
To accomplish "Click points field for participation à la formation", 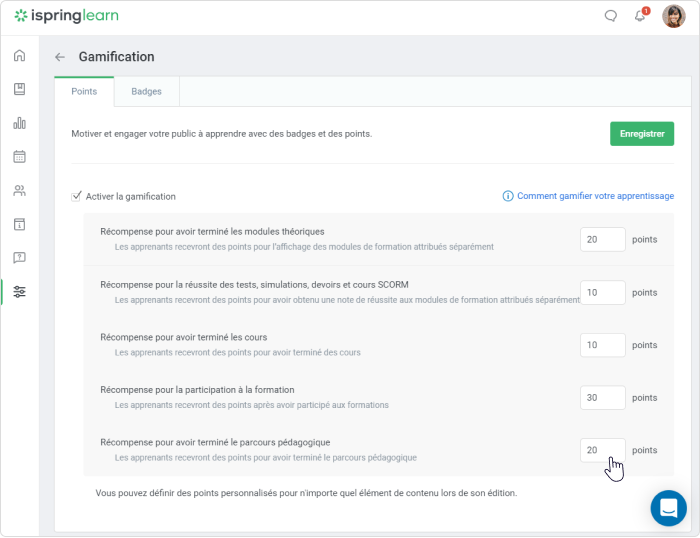I will pos(602,398).
